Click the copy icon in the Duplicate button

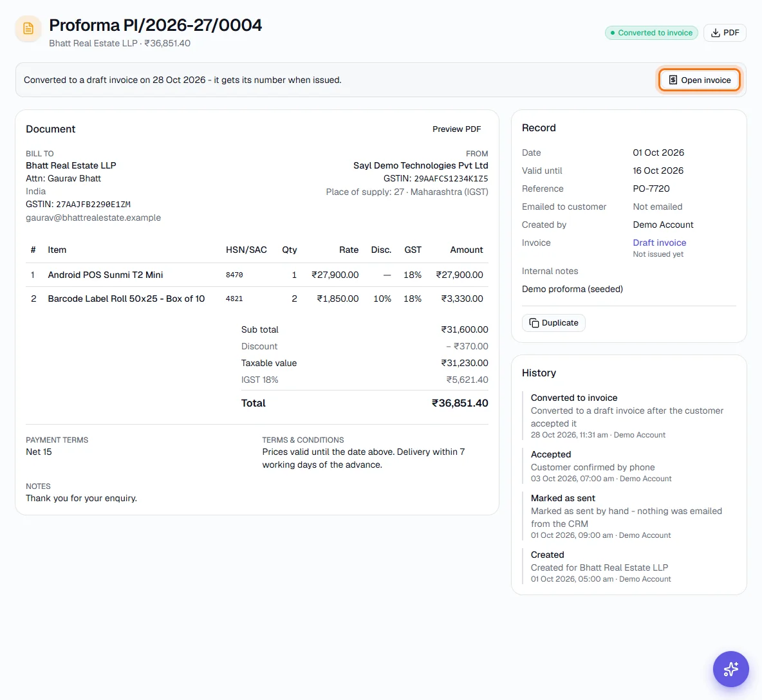(x=534, y=323)
